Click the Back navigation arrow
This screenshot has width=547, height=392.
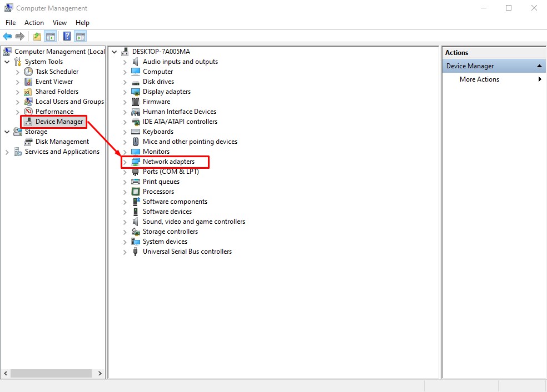tap(7, 36)
